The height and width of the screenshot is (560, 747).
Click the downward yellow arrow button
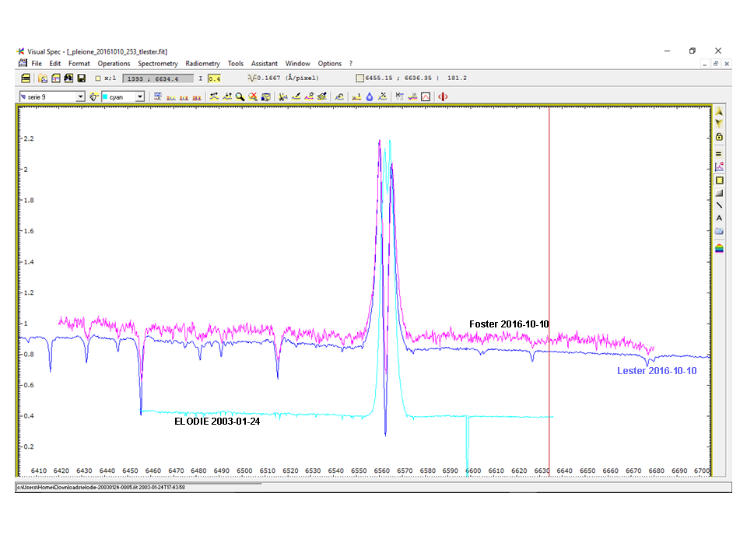(719, 124)
